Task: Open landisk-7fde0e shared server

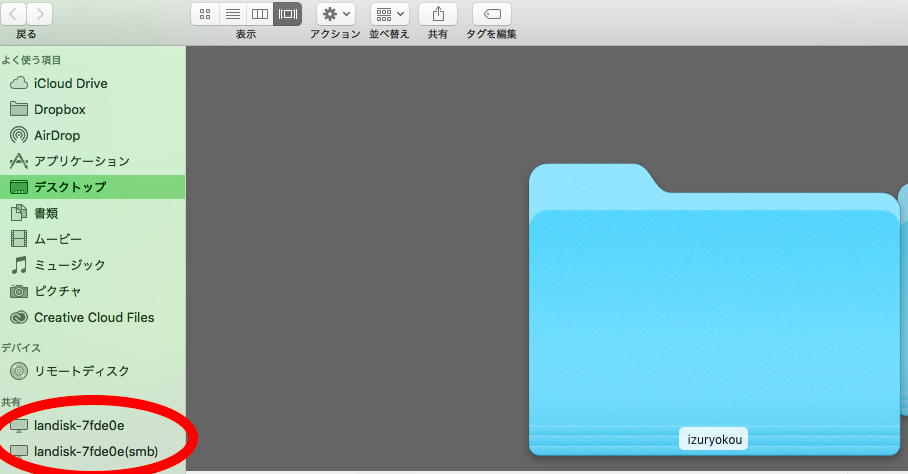Action: [93, 425]
